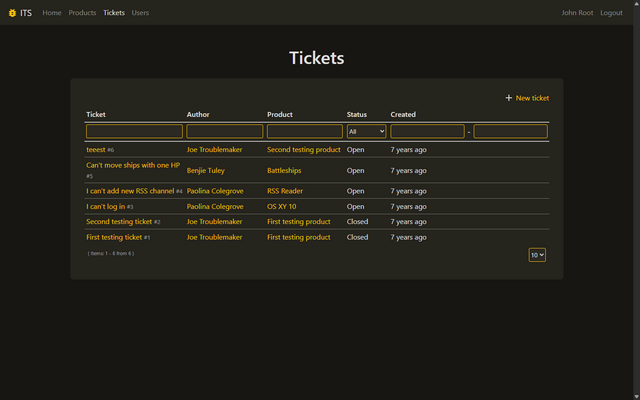Open 'First testing ticket'
The width and height of the screenshot is (640, 400).
tap(114, 237)
